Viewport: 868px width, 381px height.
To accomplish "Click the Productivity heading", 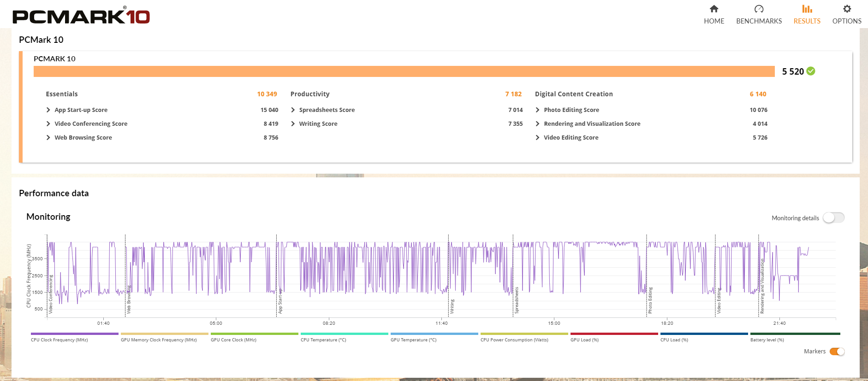I will [x=310, y=94].
